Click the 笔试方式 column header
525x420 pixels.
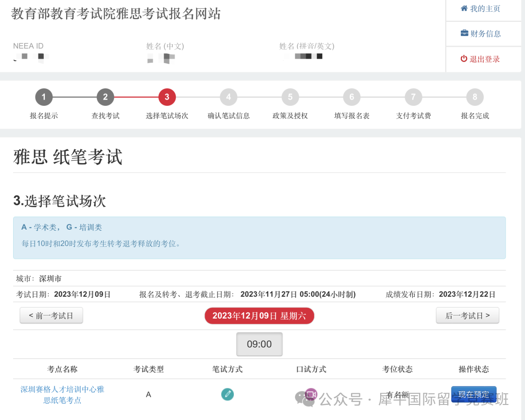pos(227,369)
